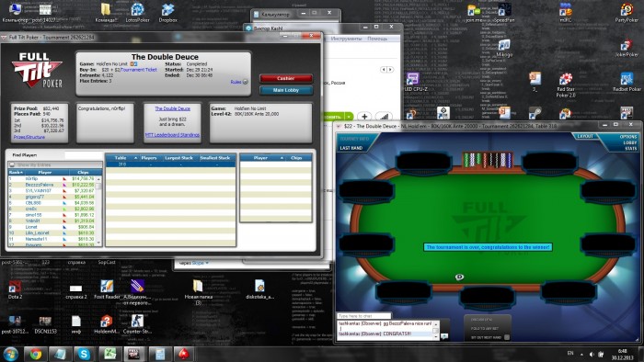Open Redbet Poker desktop shortcut
Image resolution: width=644 pixels, height=362 pixels.
coord(627,82)
